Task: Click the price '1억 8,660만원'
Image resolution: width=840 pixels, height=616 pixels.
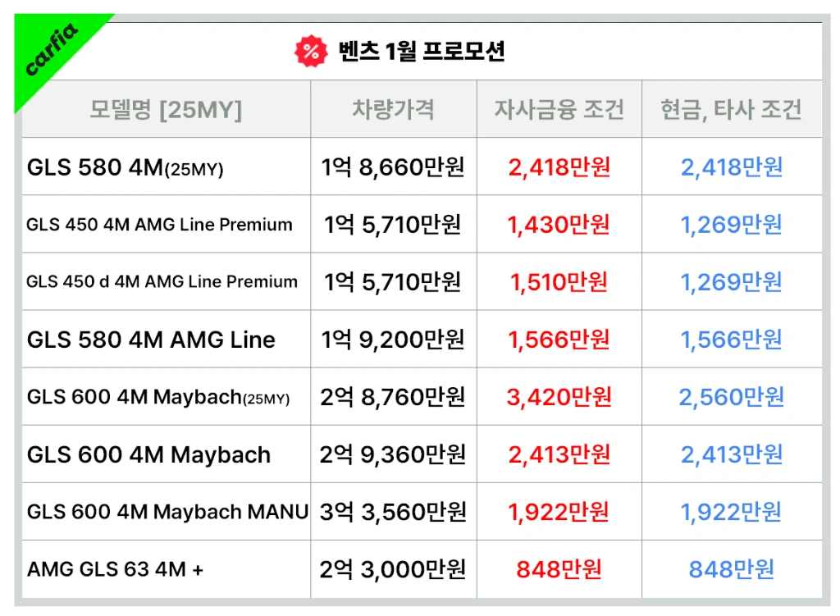Action: point(393,167)
